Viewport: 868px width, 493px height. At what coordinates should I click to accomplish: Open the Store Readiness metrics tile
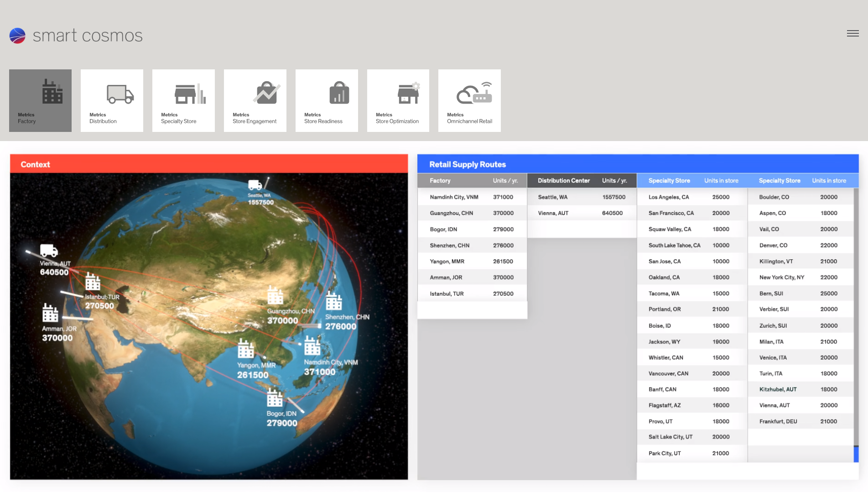[327, 100]
